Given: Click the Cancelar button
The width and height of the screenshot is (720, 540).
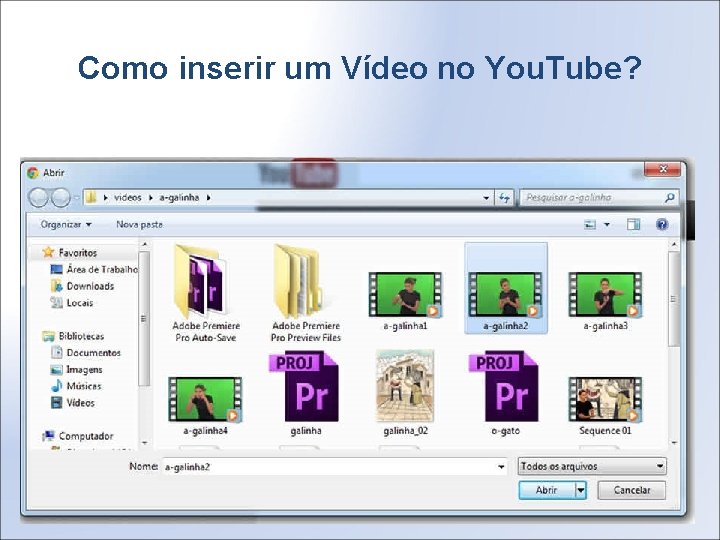Looking at the screenshot, I should [x=631, y=490].
